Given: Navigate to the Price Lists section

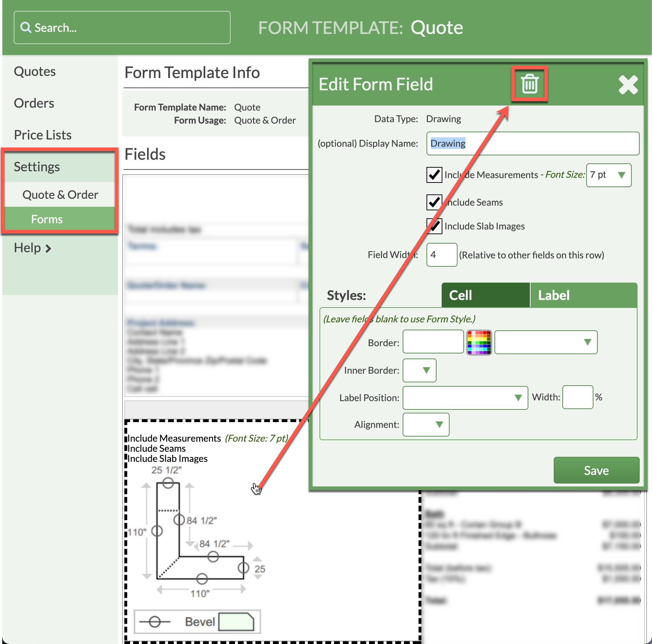Looking at the screenshot, I should click(42, 134).
